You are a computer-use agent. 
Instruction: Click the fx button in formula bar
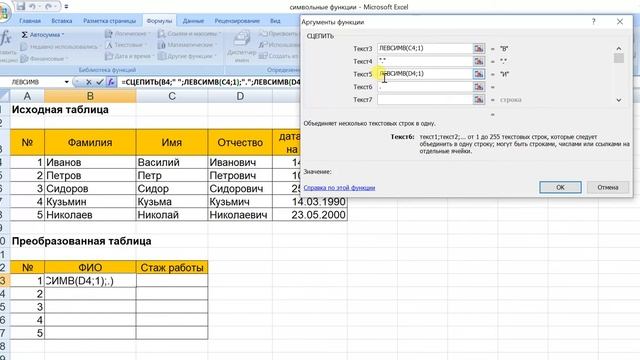(111, 82)
